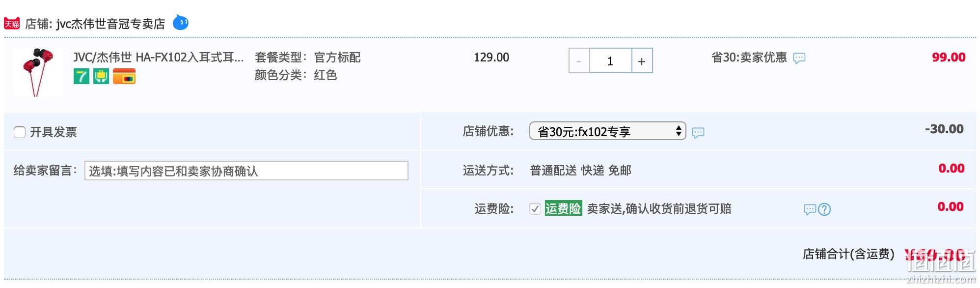The height and width of the screenshot is (288, 980).
Task: Open the comment bubble beside 省30:卖家优惠
Action: click(x=799, y=58)
